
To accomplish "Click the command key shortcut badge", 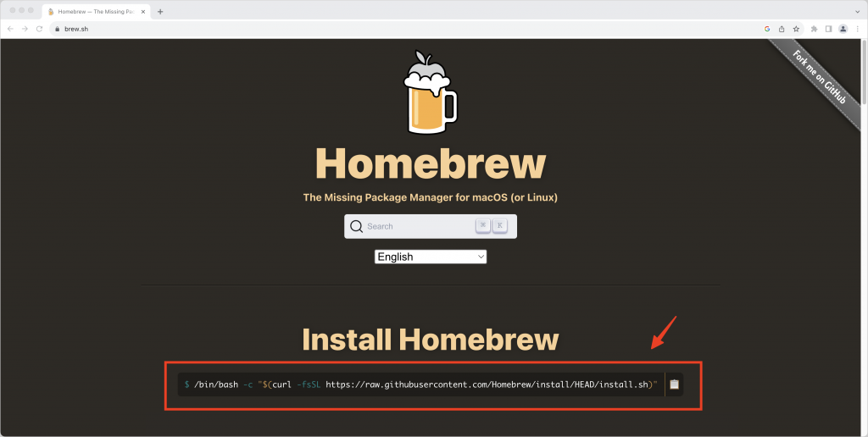I will 482,225.
